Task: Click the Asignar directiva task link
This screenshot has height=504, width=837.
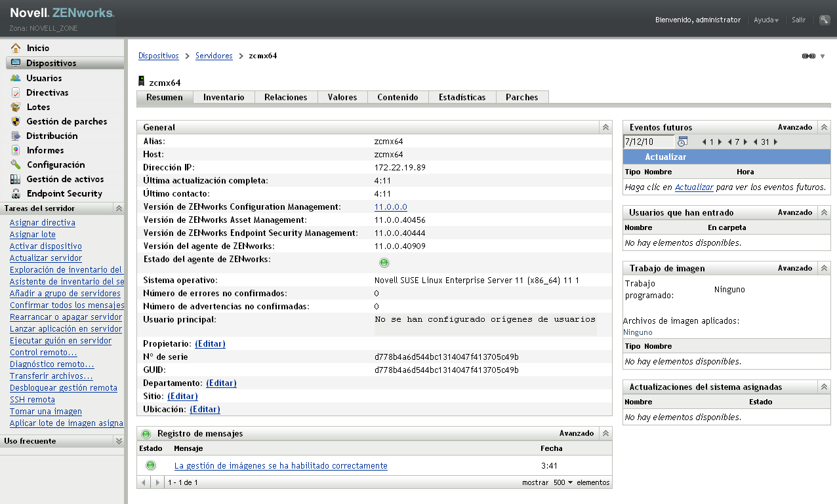Action: coord(43,223)
